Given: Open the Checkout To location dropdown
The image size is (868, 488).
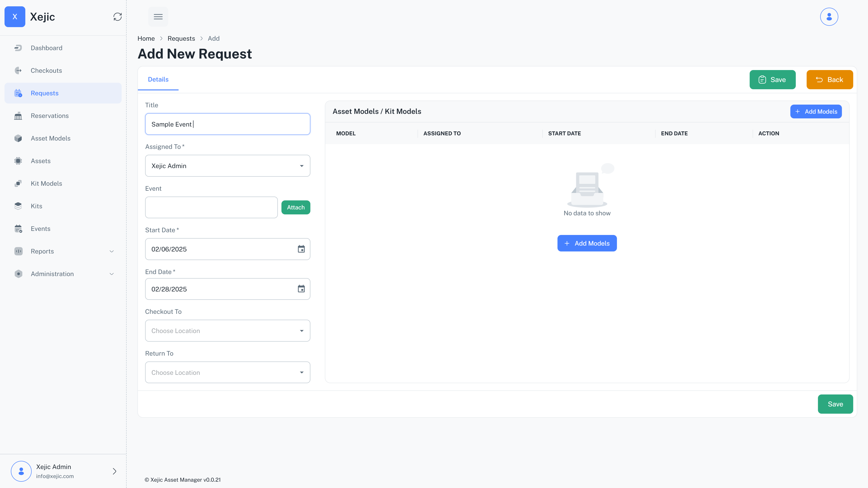Looking at the screenshot, I should [x=227, y=330].
